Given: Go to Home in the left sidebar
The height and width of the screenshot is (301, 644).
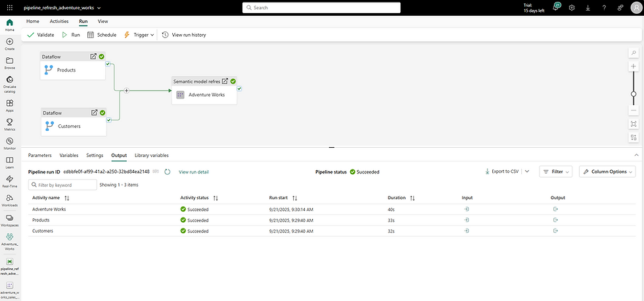Looking at the screenshot, I should pos(10,24).
